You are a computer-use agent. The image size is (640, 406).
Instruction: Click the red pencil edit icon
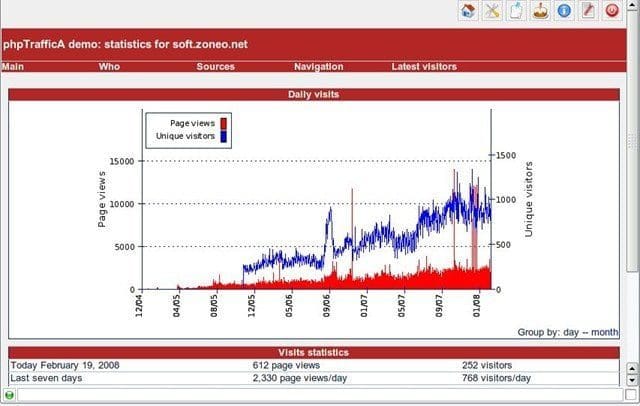(x=588, y=11)
